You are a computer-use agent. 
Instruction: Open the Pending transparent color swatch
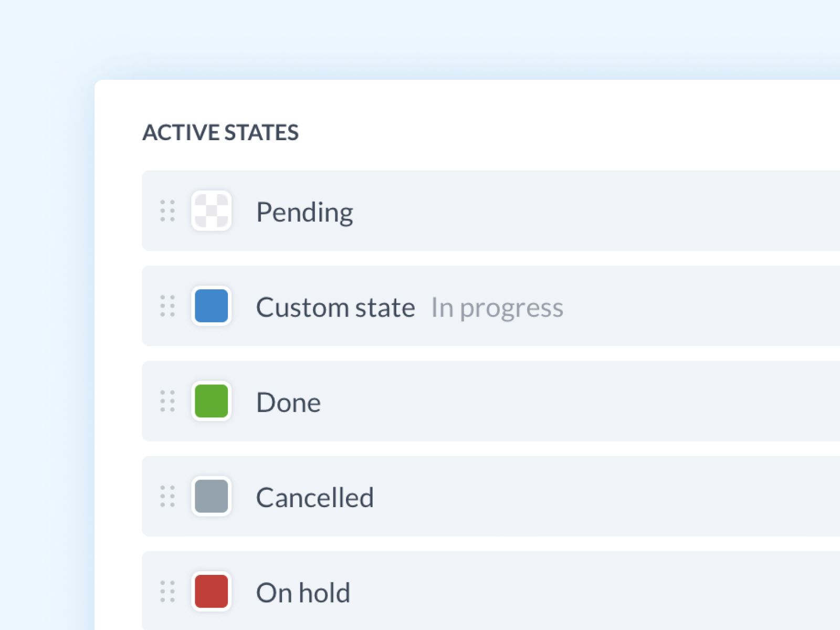[x=212, y=211]
